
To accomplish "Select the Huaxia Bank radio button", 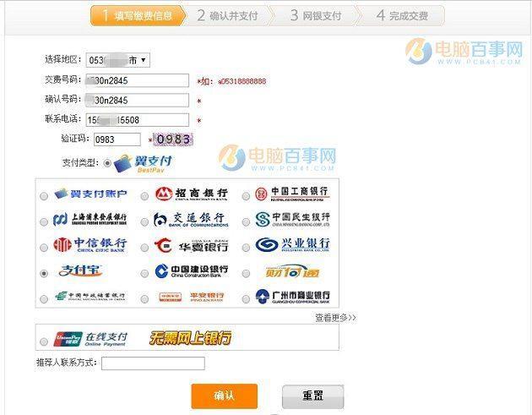I will point(144,247).
